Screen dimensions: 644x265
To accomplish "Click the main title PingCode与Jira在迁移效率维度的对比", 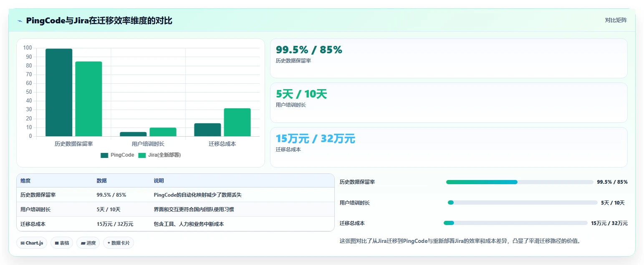I will 99,21.
